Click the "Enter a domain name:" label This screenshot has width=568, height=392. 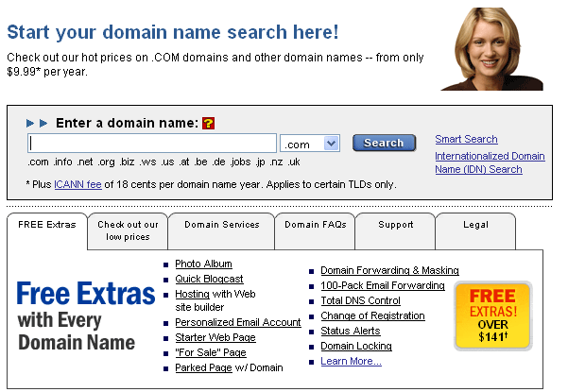tap(128, 123)
